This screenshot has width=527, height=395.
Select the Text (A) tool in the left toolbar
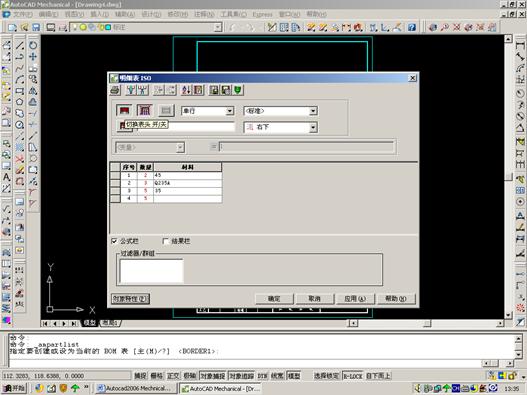click(x=6, y=177)
